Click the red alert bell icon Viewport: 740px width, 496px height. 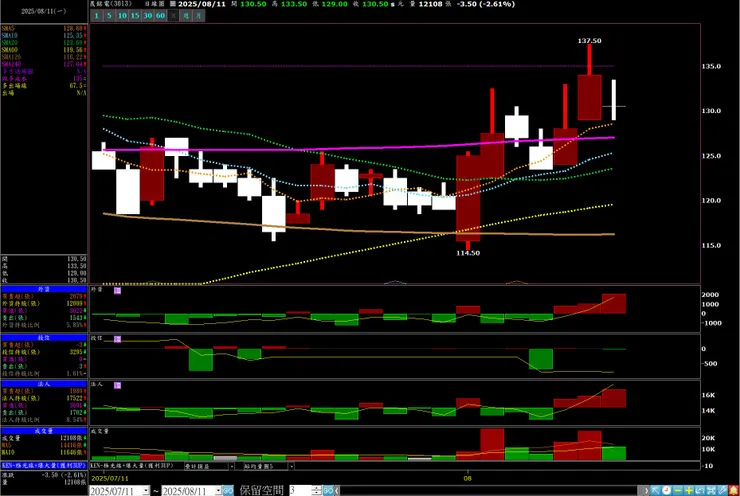click(x=734, y=491)
